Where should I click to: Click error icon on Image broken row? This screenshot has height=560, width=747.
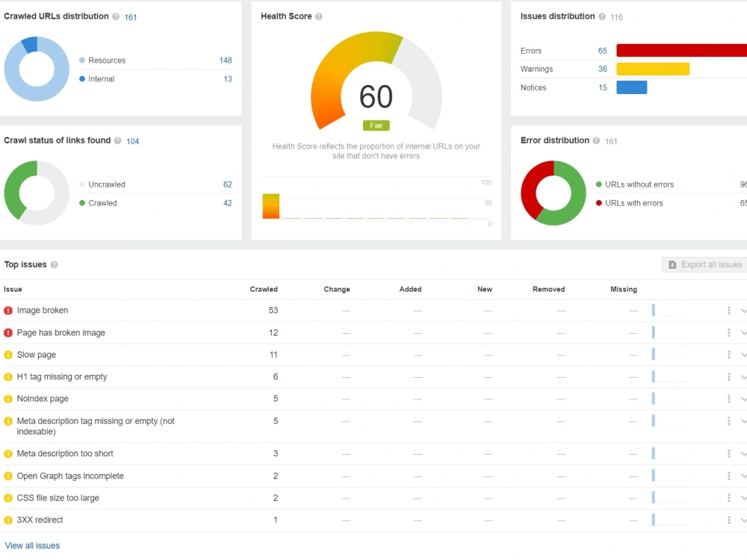8,311
